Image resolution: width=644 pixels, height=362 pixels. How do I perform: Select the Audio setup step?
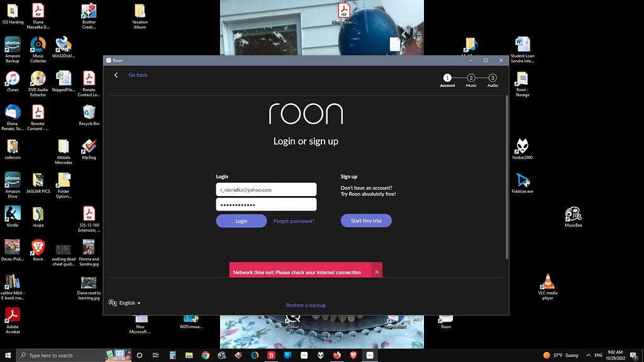pos(492,79)
